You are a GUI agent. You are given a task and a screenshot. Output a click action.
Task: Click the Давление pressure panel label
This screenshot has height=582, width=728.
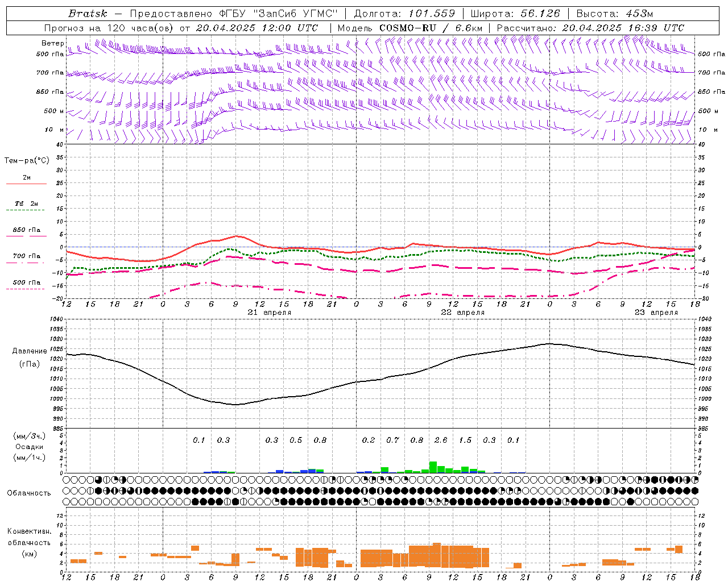(30, 351)
